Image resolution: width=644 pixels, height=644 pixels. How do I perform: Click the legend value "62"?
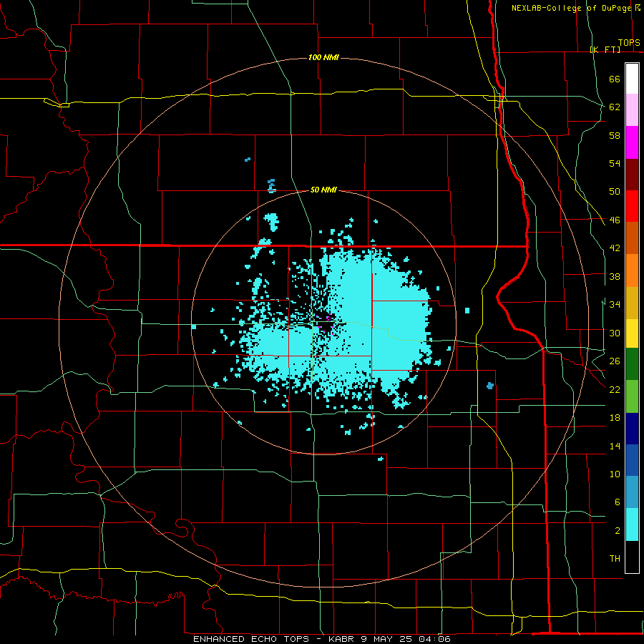coord(615,107)
